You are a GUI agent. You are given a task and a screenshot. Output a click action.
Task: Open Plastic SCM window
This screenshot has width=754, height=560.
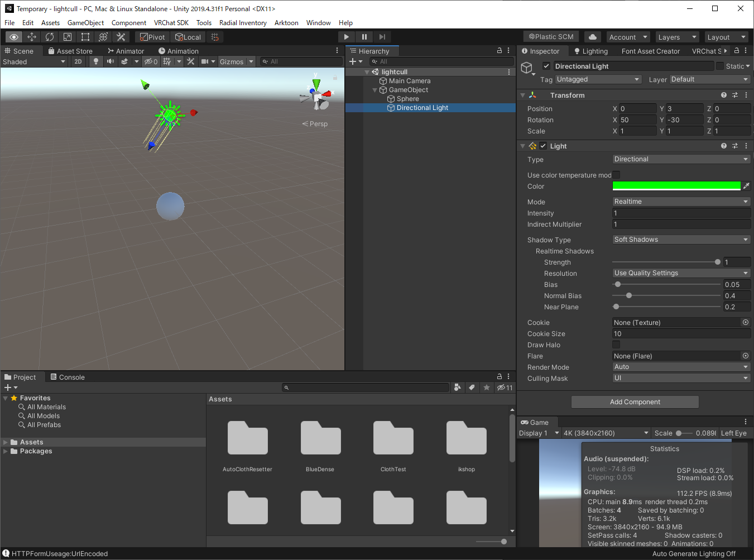point(551,37)
